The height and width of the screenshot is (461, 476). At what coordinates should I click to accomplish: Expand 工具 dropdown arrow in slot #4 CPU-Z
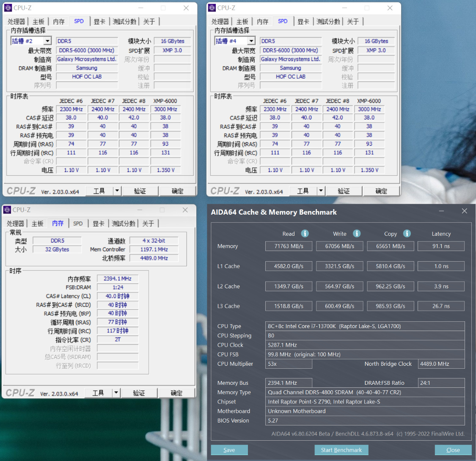tap(321, 191)
